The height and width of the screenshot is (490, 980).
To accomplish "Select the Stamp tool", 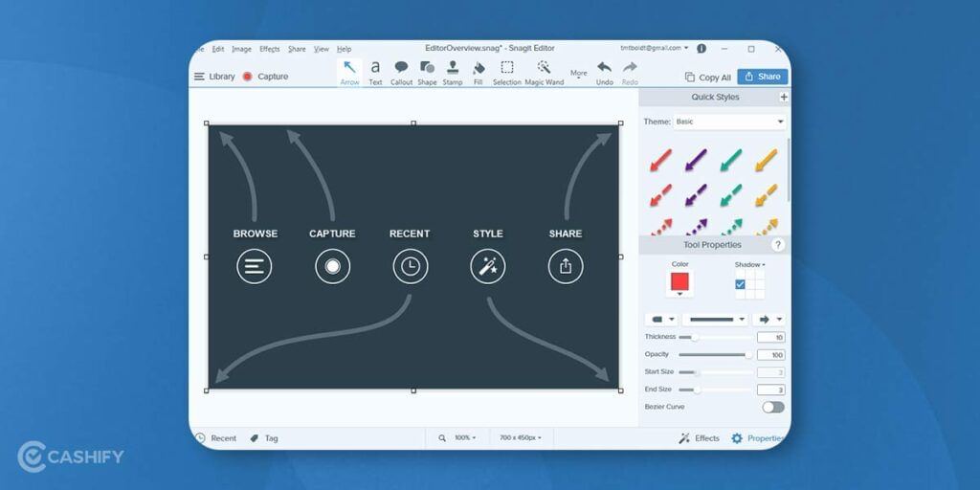I will (453, 73).
